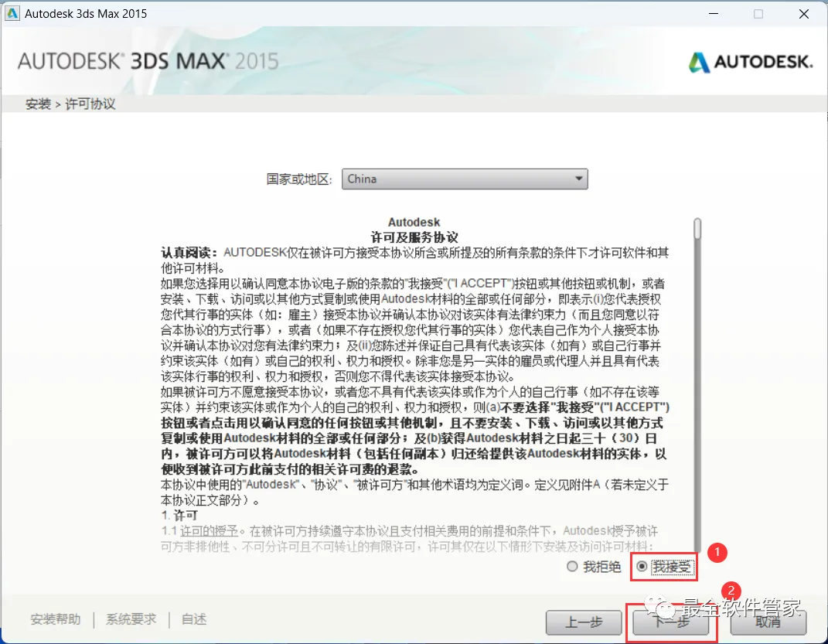Click the 上一步 button
The height and width of the screenshot is (644, 828).
pos(584,622)
